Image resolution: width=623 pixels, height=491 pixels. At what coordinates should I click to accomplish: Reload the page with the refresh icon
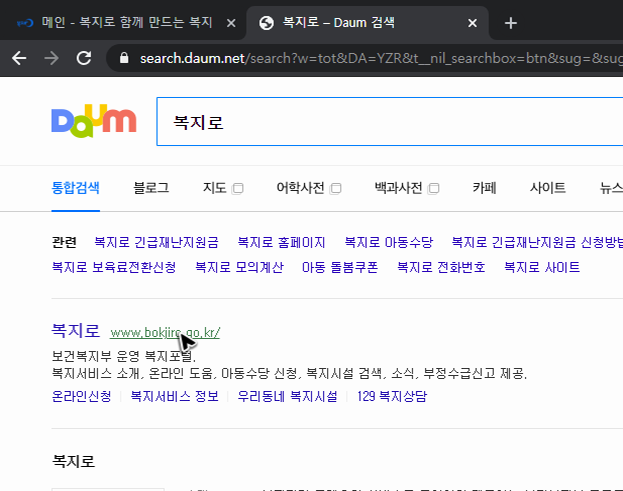click(x=84, y=58)
